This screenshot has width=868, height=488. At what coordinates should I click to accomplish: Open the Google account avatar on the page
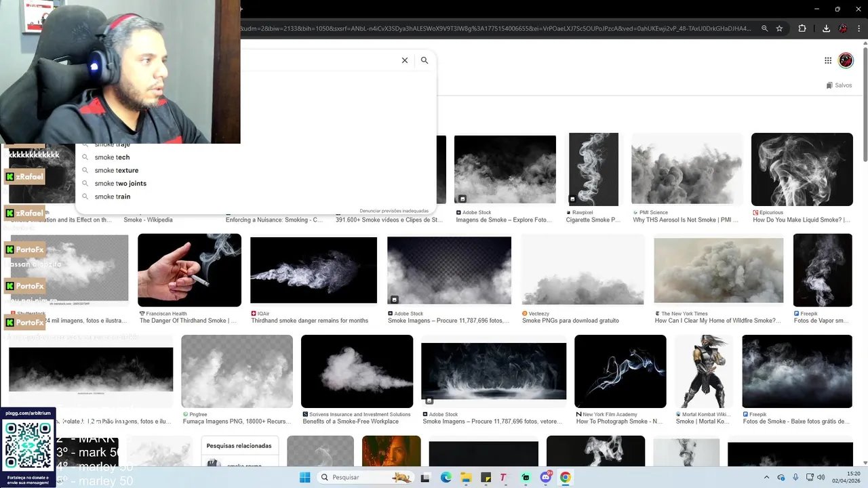[846, 60]
